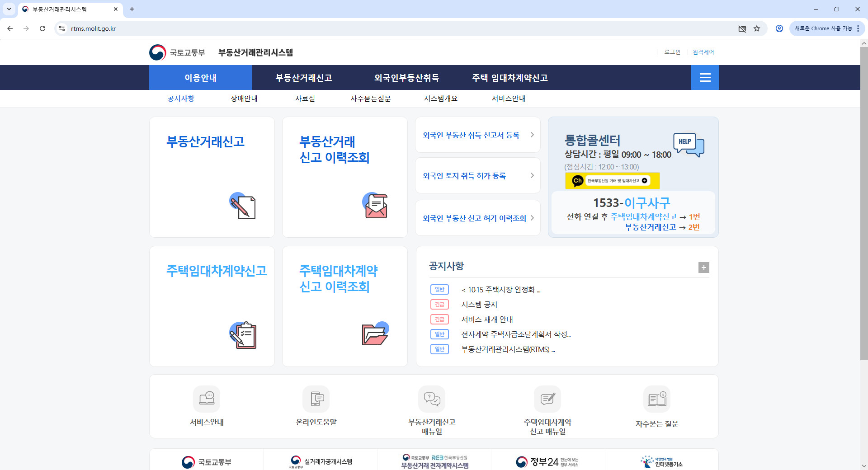Open the 정부24 footer banner
The image size is (868, 470).
[x=547, y=461]
